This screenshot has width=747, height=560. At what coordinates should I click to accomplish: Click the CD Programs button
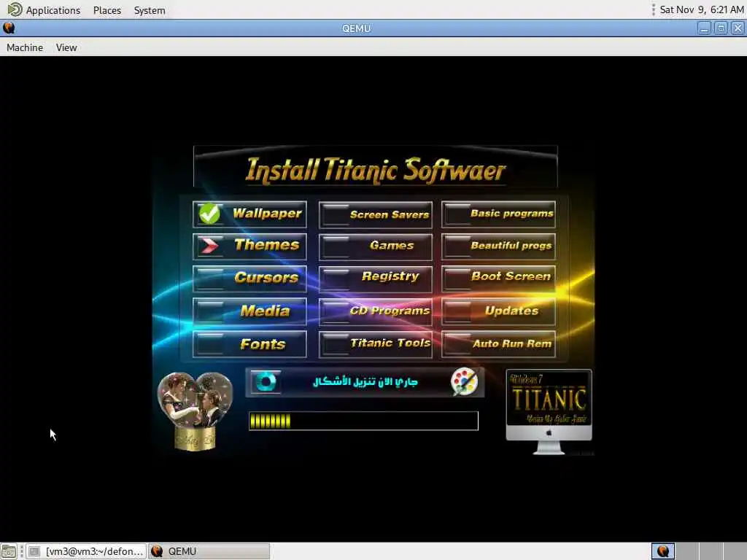pos(376,311)
